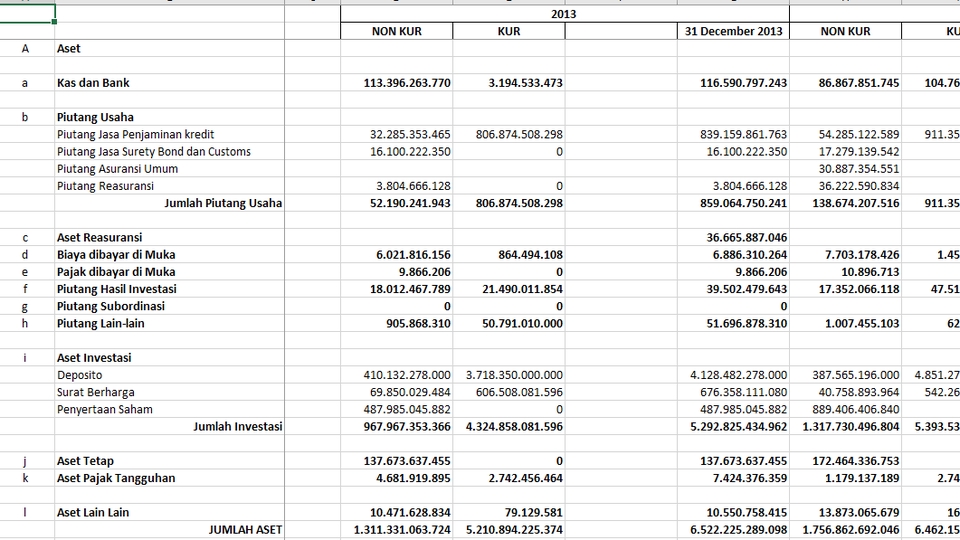960x540 pixels.
Task: Select cell with value 7.424.376.359
Action: pyautogui.click(x=733, y=477)
